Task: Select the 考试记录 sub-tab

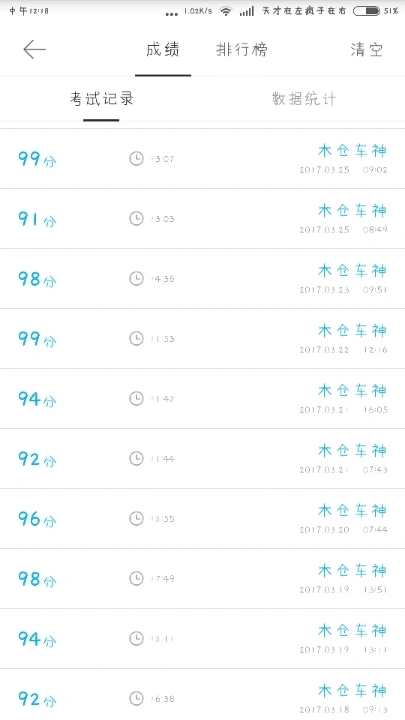Action: click(x=101, y=99)
